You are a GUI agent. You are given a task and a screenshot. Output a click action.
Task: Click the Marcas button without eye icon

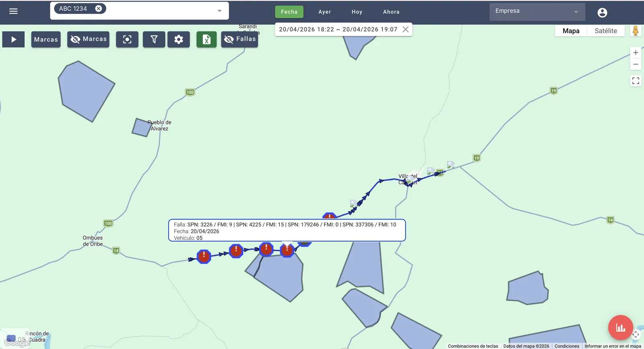pyautogui.click(x=46, y=39)
